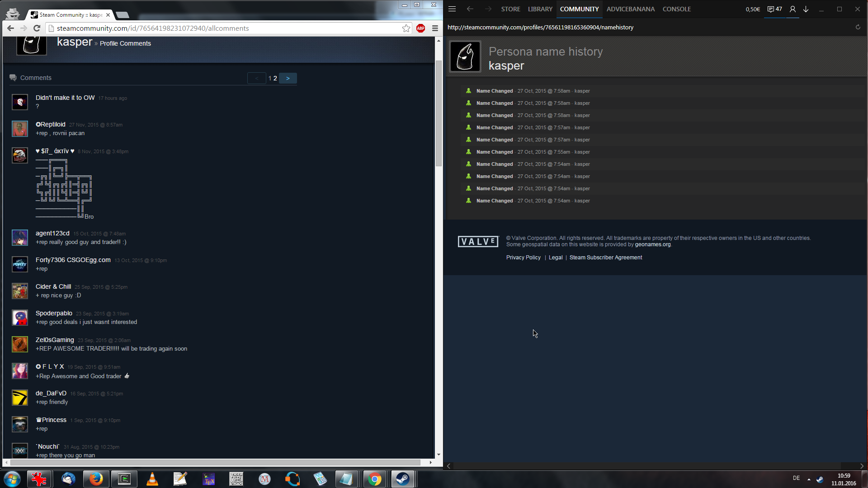This screenshot has width=868, height=488.
Task: Open Steam friends chat icon showing 47
Action: [774, 9]
